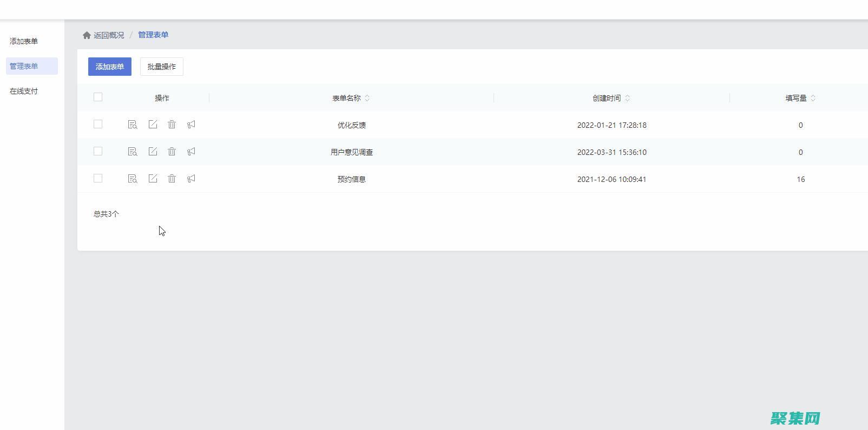Image resolution: width=868 pixels, height=430 pixels.
Task: Sort by 表单名称 column arrows
Action: [367, 98]
